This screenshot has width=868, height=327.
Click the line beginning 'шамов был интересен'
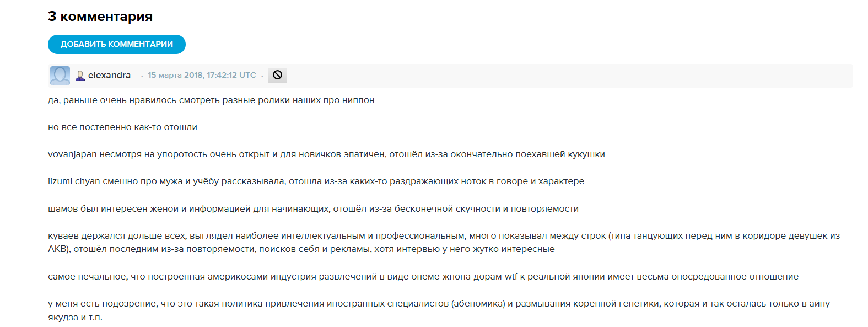click(313, 209)
